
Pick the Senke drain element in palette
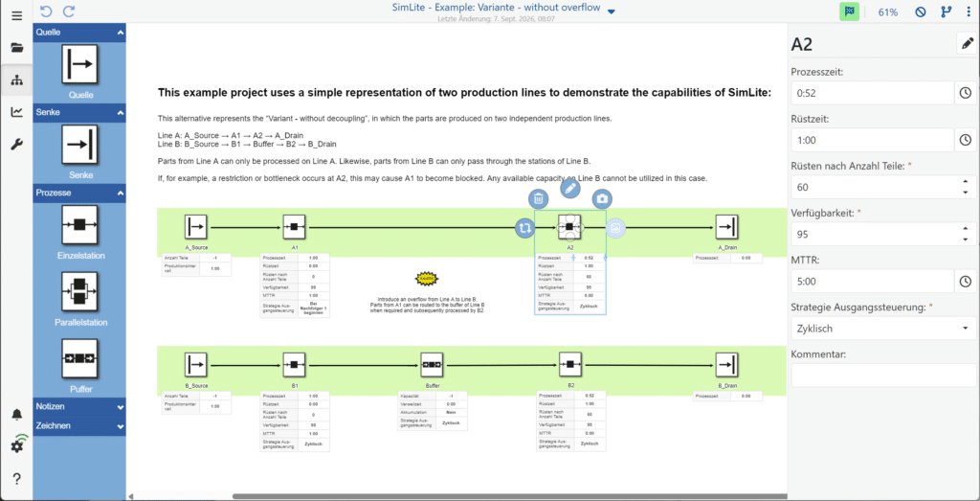tap(79, 145)
